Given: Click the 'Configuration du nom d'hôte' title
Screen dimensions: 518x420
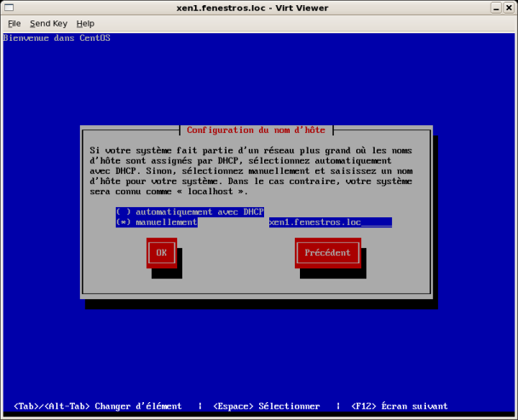Looking at the screenshot, I should [x=256, y=130].
